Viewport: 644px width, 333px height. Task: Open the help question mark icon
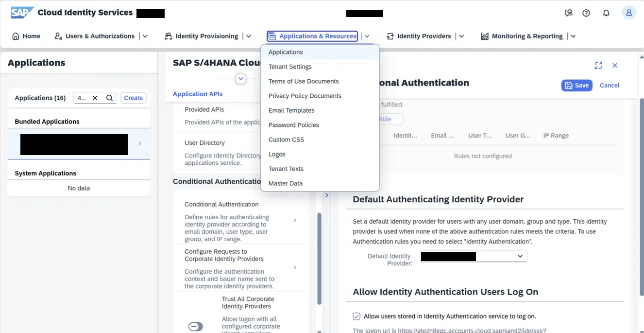pyautogui.click(x=586, y=13)
